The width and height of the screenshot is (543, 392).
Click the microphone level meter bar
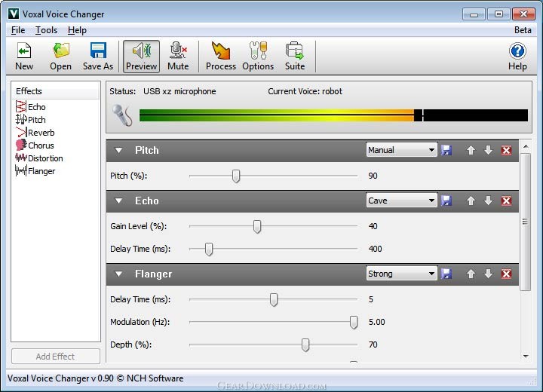[333, 115]
